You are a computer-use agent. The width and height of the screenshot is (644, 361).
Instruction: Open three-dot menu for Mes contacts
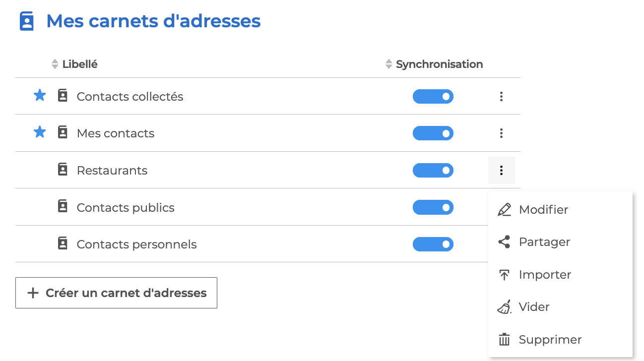tap(501, 133)
